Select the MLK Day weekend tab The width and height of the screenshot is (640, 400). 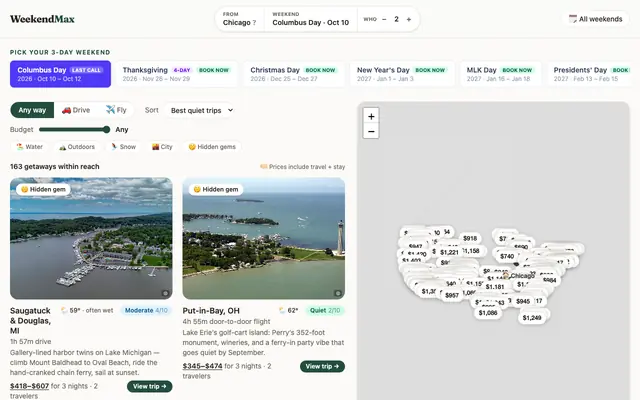(x=501, y=74)
